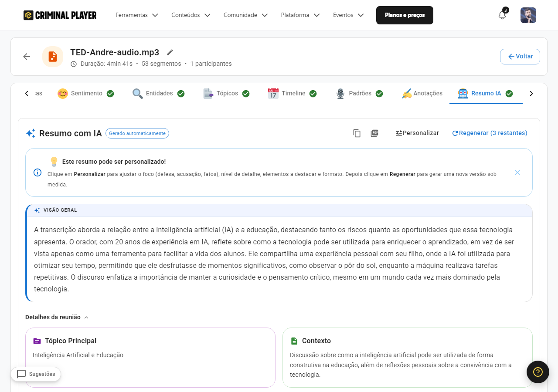Switch to the Entidades tab

click(x=159, y=94)
